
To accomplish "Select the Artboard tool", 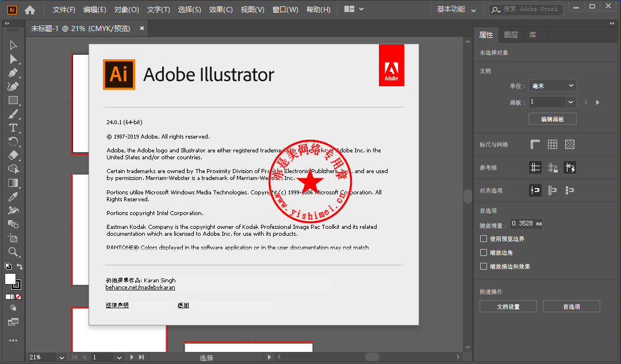I will point(13,238).
